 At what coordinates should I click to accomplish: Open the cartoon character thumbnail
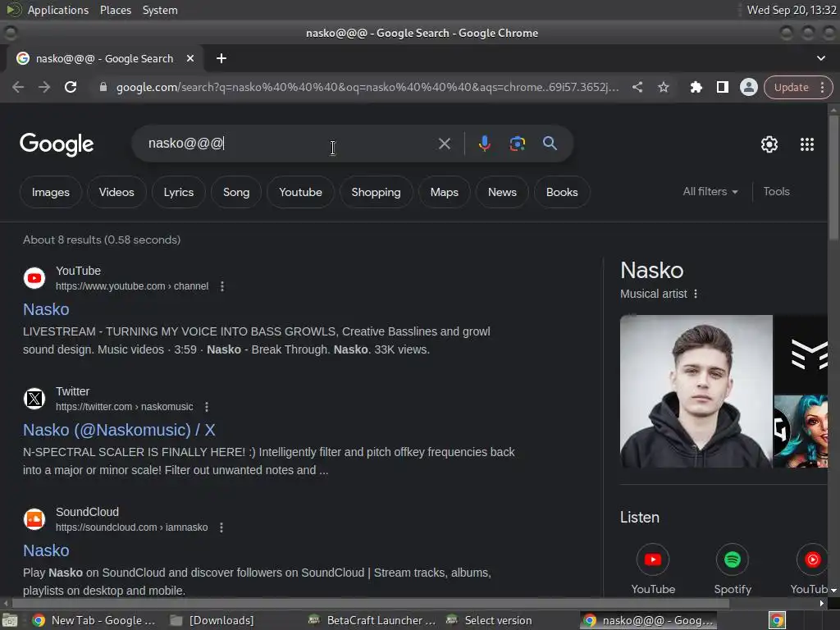click(x=801, y=431)
